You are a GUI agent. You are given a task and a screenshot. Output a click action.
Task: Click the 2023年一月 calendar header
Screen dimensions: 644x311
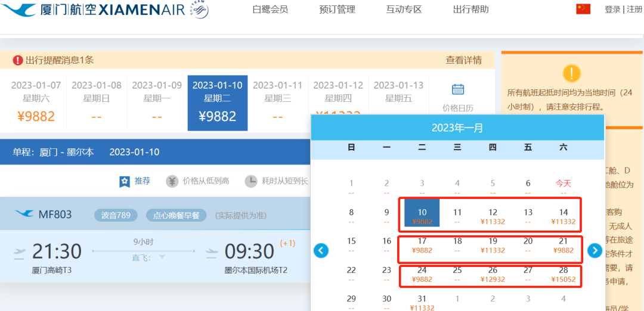pos(457,128)
